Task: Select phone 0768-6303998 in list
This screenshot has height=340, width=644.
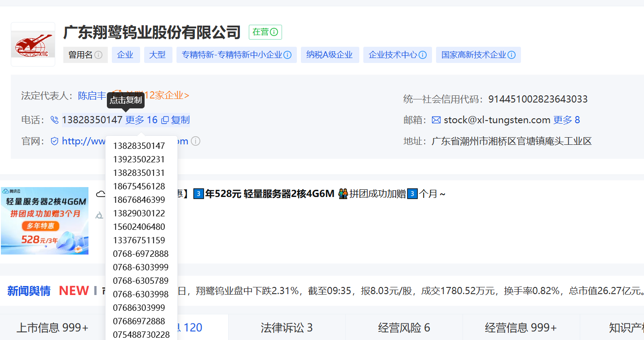Action: click(141, 294)
